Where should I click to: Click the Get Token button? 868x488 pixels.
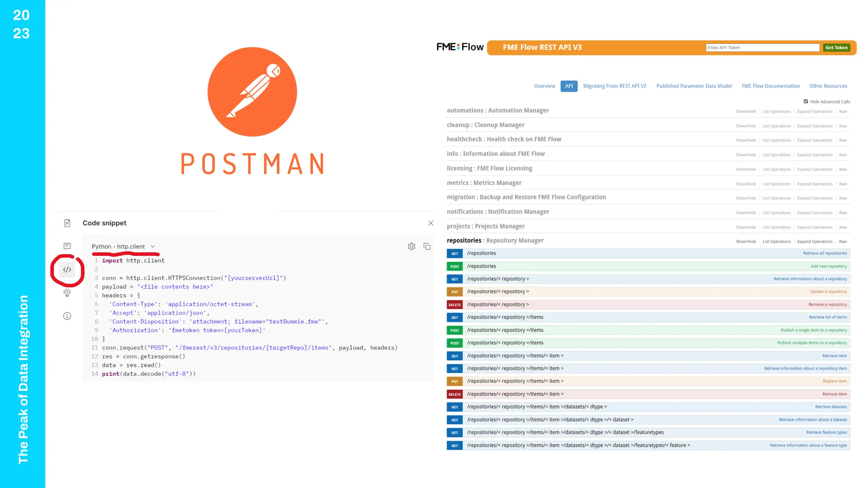click(x=836, y=47)
